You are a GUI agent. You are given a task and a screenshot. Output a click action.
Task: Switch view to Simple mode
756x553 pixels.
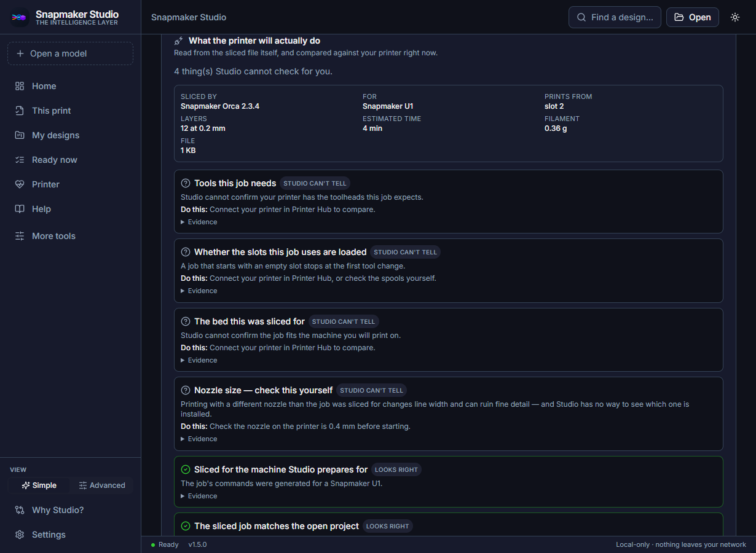click(x=39, y=485)
